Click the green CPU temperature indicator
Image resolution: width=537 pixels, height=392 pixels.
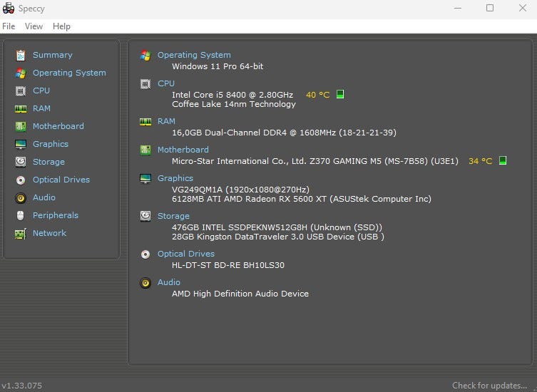click(340, 94)
